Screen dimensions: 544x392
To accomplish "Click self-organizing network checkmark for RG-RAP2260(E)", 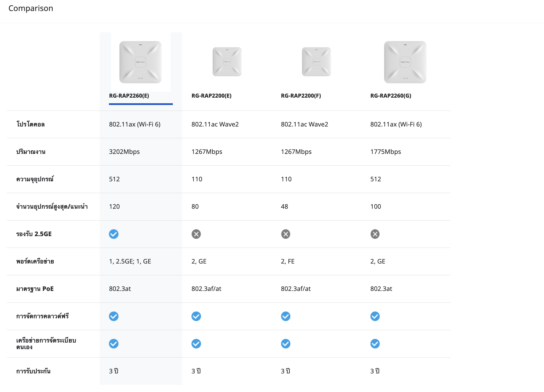I will [x=114, y=344].
